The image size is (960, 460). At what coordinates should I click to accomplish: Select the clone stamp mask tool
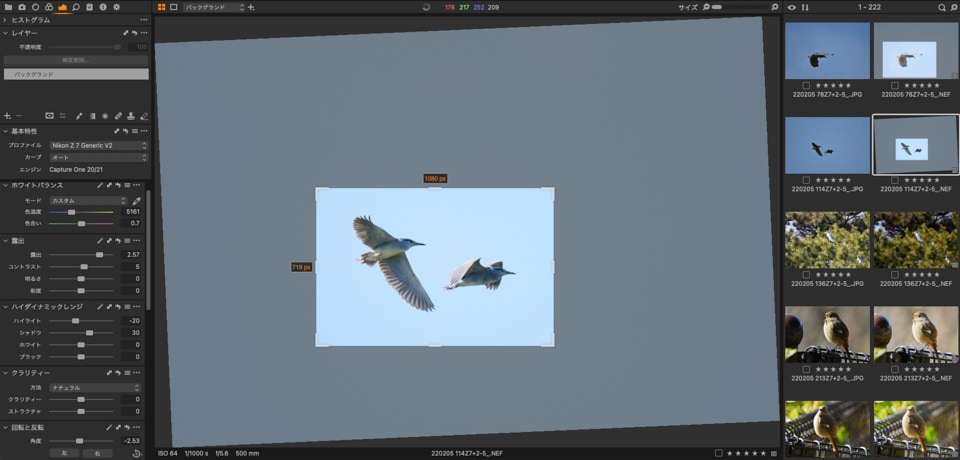pyautogui.click(x=131, y=115)
